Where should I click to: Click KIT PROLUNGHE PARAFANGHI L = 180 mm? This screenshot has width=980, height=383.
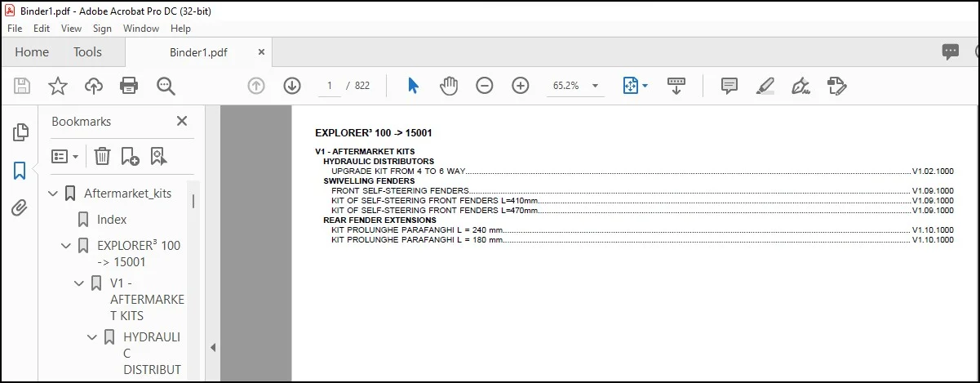(417, 240)
